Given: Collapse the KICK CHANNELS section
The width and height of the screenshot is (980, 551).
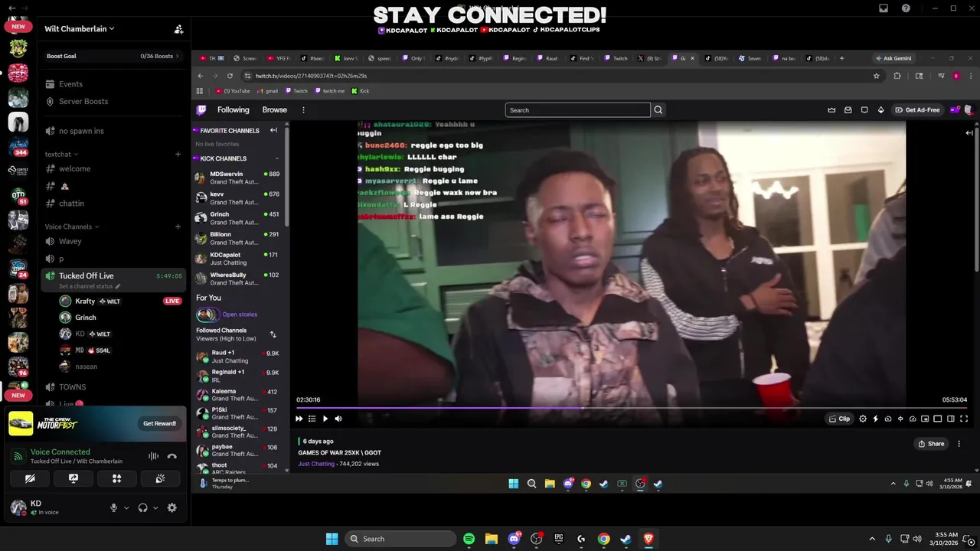Looking at the screenshot, I should [x=277, y=158].
